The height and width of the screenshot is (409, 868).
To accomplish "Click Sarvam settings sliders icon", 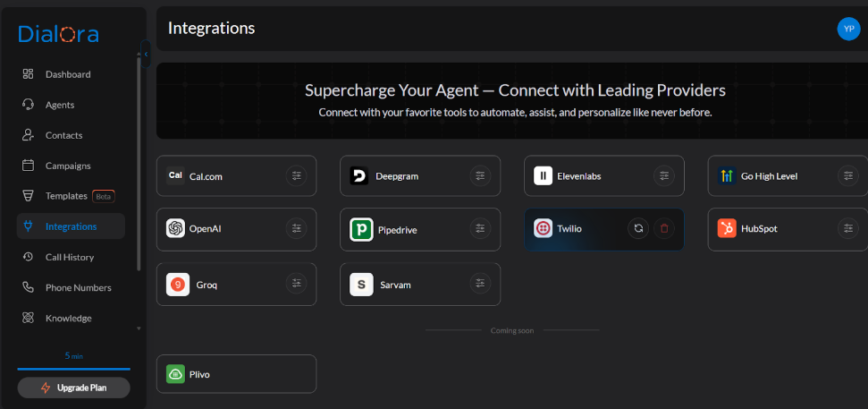I will click(x=480, y=284).
